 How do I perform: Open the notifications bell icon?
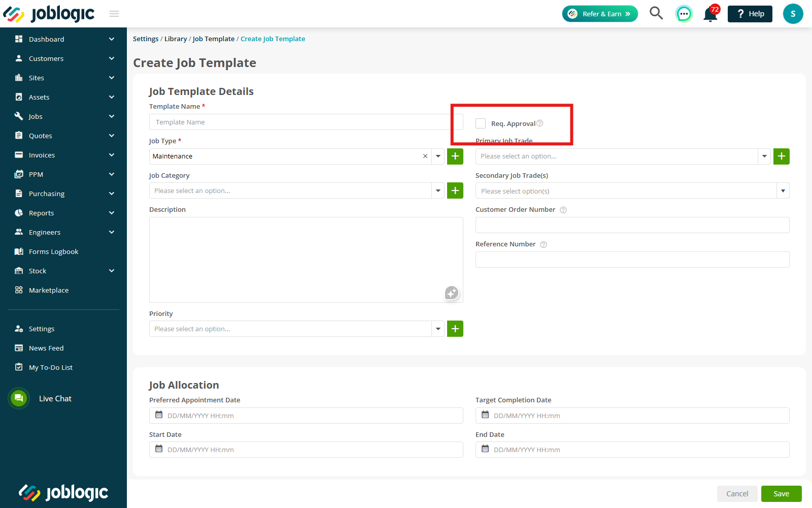pos(710,14)
